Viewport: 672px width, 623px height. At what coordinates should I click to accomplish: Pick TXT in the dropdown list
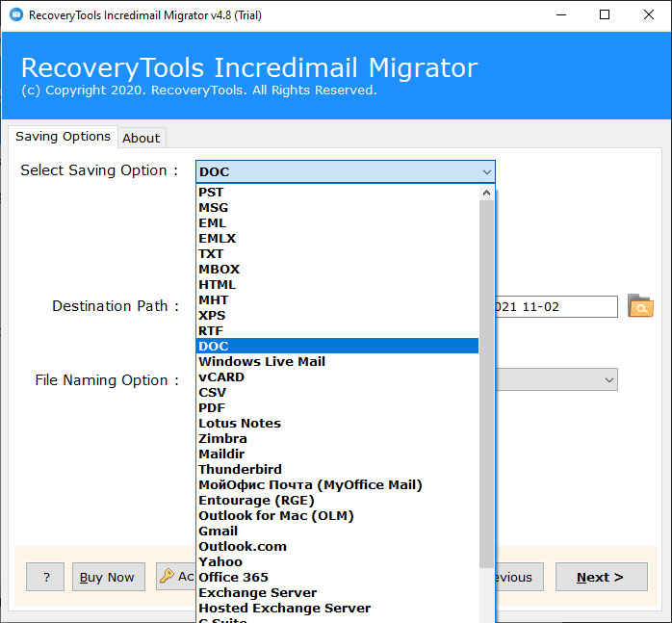(337, 254)
